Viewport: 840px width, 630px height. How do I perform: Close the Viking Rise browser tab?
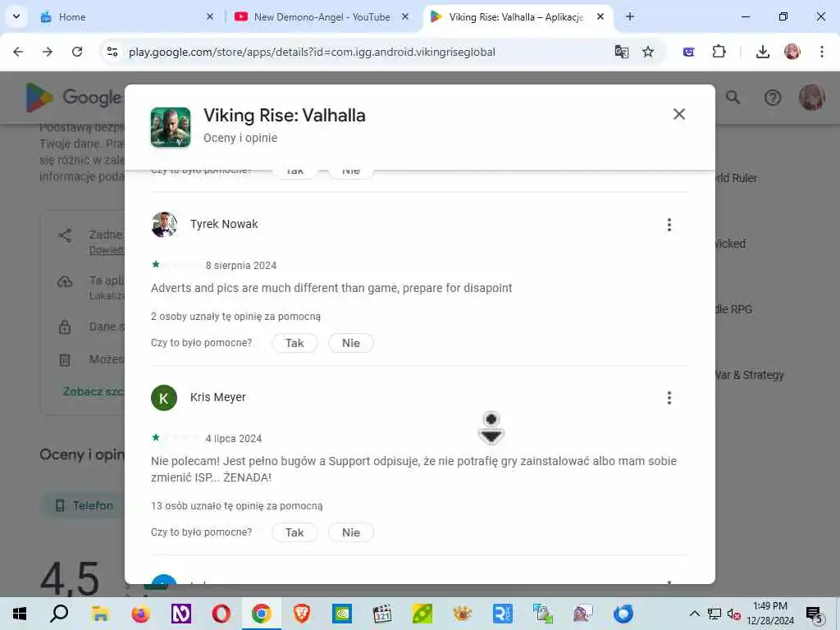(600, 17)
